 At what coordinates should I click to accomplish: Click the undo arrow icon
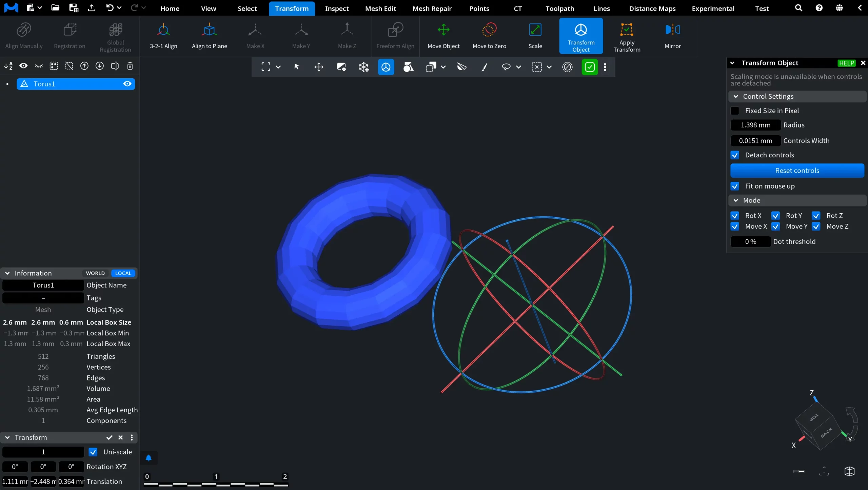coord(110,8)
